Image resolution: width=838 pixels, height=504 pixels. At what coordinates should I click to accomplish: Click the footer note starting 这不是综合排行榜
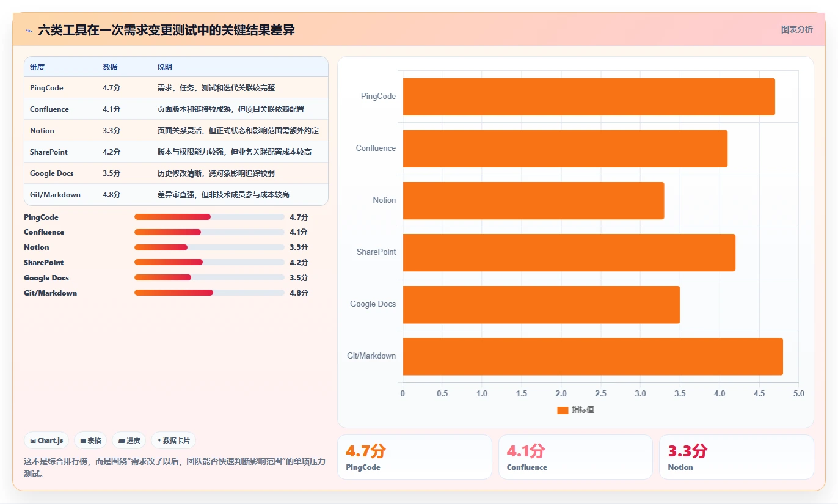175,468
